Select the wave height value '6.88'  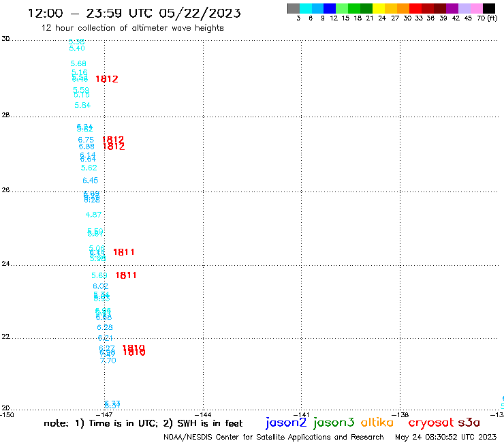pyautogui.click(x=86, y=147)
